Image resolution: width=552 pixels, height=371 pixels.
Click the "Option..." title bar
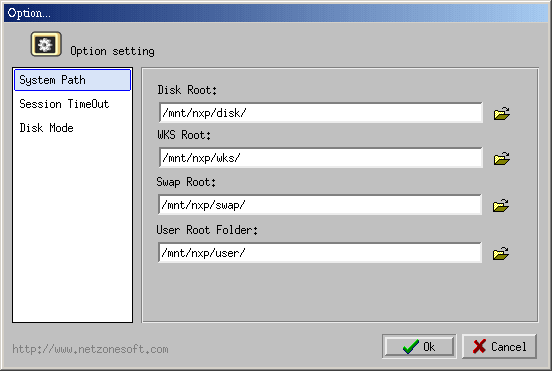pos(276,13)
